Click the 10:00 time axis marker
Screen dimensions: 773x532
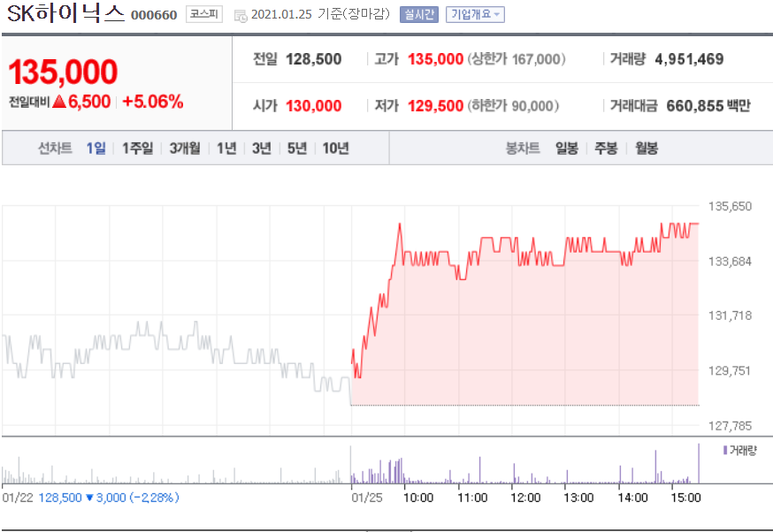tap(418, 498)
